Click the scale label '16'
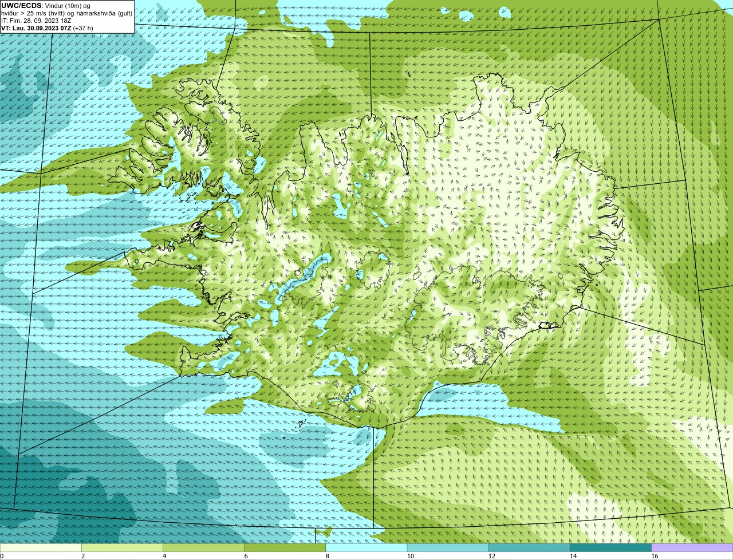Screen dimensions: 733x560 click(655, 556)
